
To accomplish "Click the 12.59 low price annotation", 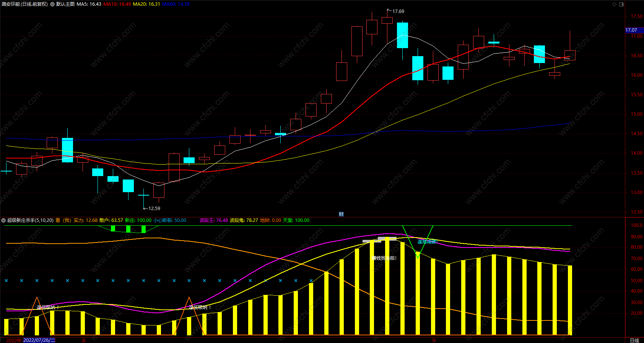I will pyautogui.click(x=154, y=209).
